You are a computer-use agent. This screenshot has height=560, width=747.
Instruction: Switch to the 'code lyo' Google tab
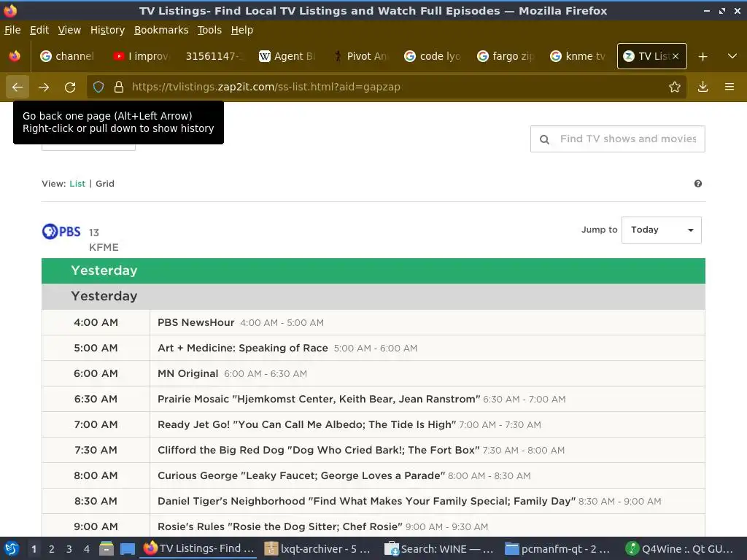point(433,56)
